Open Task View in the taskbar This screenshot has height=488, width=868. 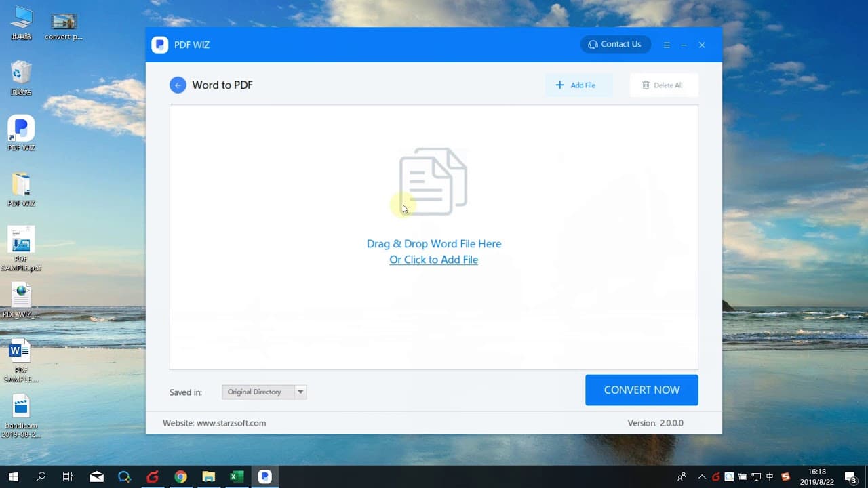68,476
